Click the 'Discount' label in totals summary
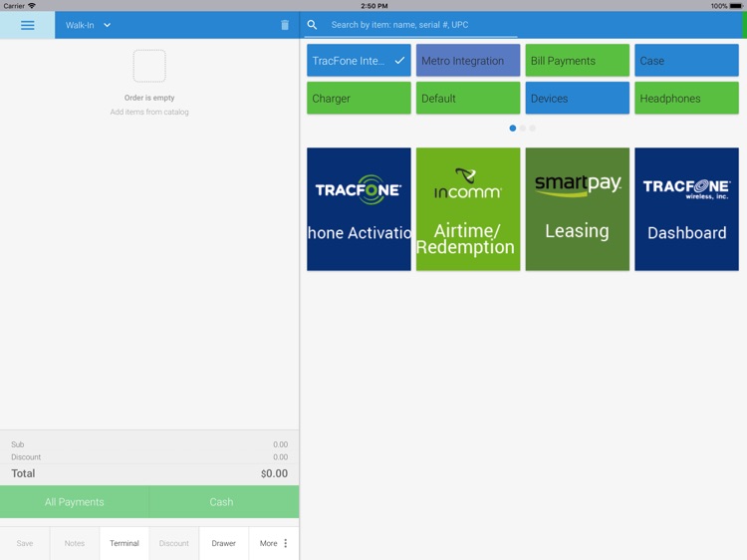The height and width of the screenshot is (560, 747). [26, 457]
